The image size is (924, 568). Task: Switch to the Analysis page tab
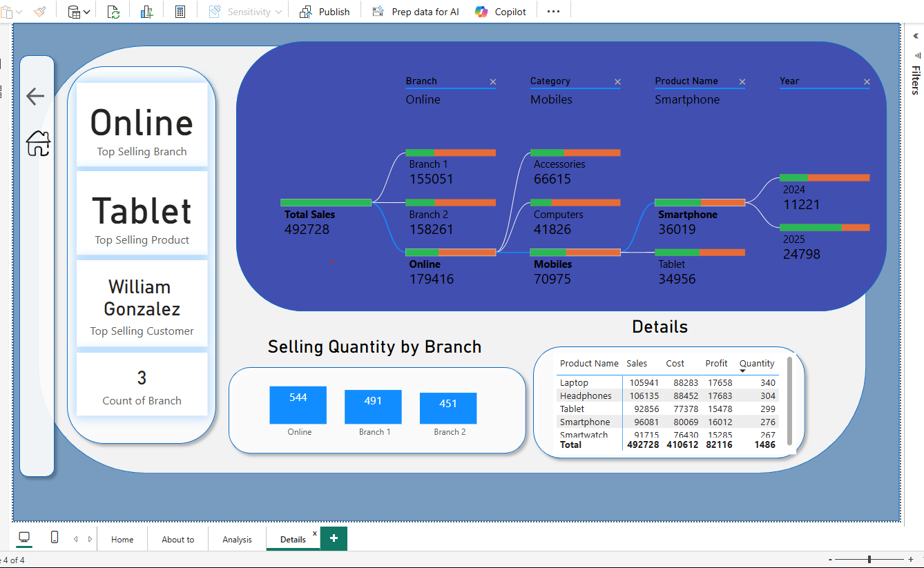click(237, 540)
